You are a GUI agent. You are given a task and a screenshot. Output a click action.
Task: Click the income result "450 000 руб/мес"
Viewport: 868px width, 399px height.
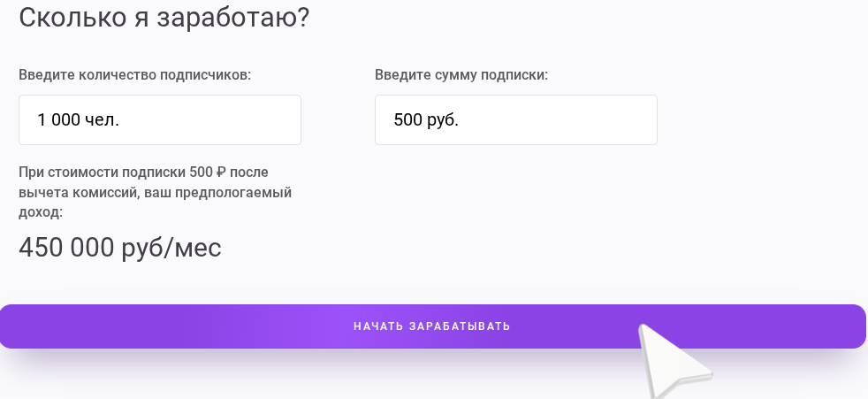click(119, 248)
